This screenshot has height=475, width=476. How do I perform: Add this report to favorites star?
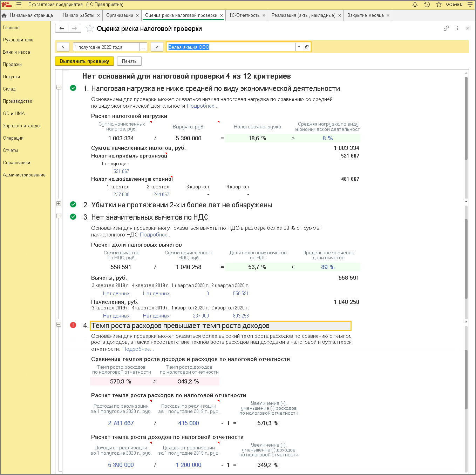pyautogui.click(x=90, y=28)
